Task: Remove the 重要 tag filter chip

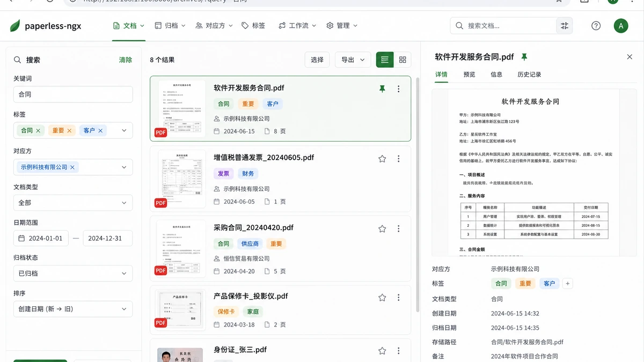Action: click(x=69, y=130)
